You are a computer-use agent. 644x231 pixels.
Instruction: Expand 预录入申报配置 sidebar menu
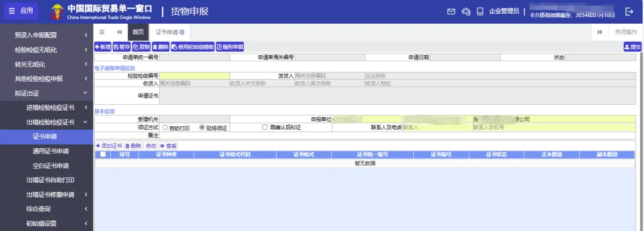(x=47, y=35)
